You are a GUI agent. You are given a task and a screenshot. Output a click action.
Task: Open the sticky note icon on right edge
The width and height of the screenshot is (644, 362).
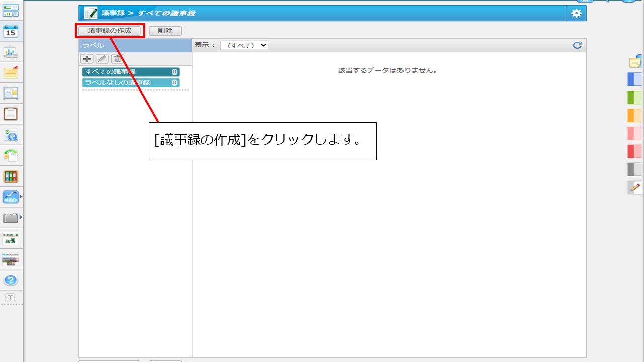coord(636,61)
